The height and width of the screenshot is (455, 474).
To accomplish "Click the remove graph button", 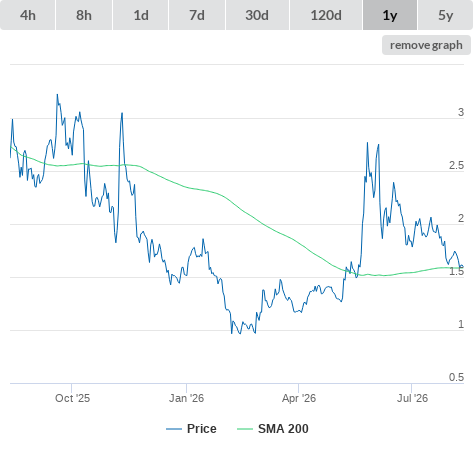I will coord(426,45).
